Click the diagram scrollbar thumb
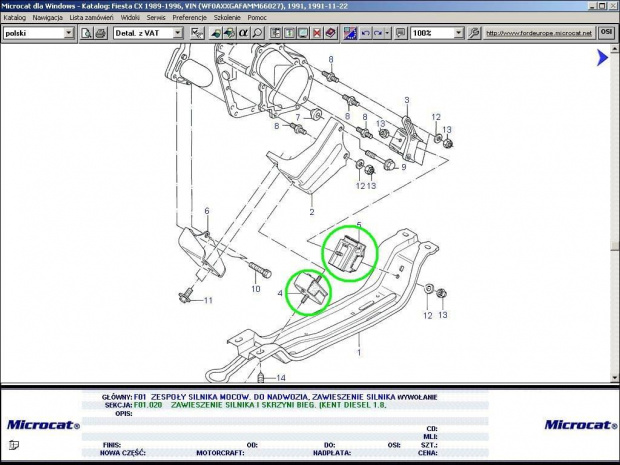Screen dimensions: 620x465 pos(615,245)
